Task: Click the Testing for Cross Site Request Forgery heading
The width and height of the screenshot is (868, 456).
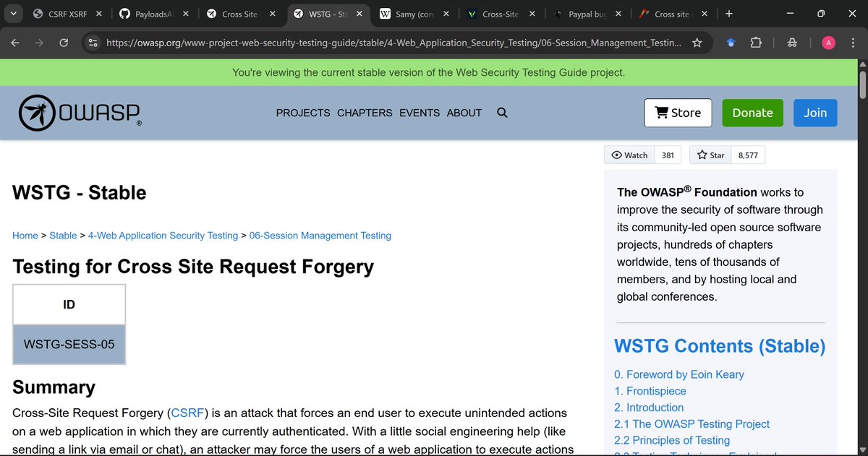Action: (193, 267)
